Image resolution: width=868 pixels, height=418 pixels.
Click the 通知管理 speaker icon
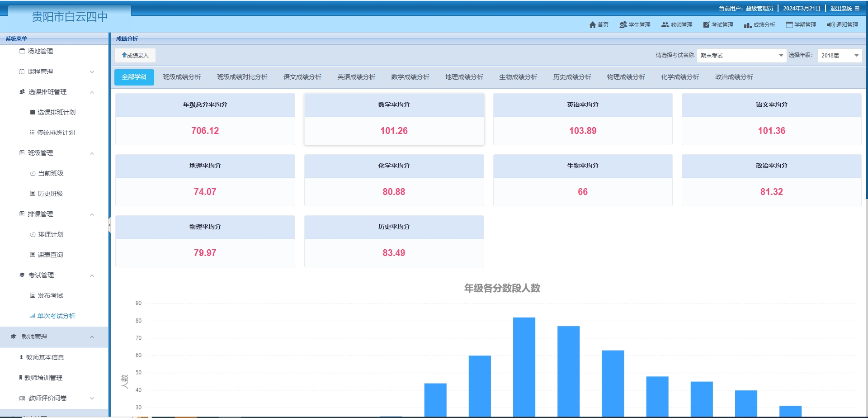(x=830, y=25)
